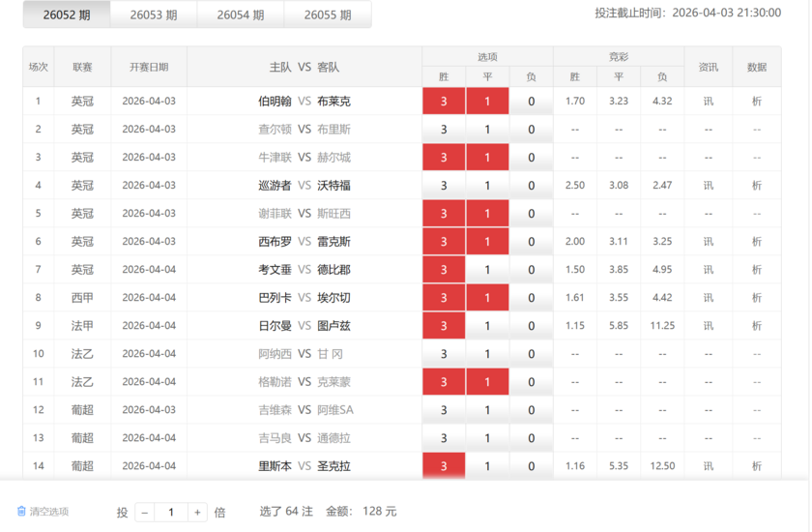Screen dimensions: 812x532
Task: Deselect win (3) for 伯明翰 vs 布莱克
Action: (444, 101)
